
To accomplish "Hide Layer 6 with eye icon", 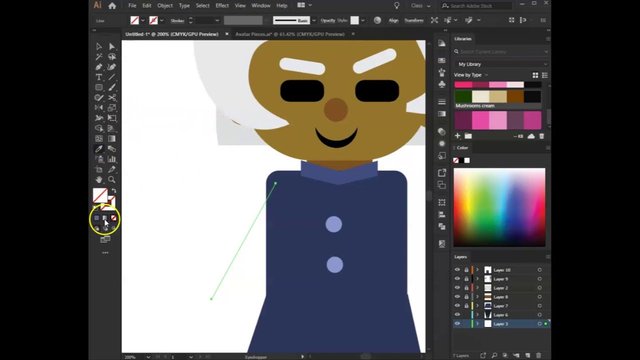I will tap(457, 315).
